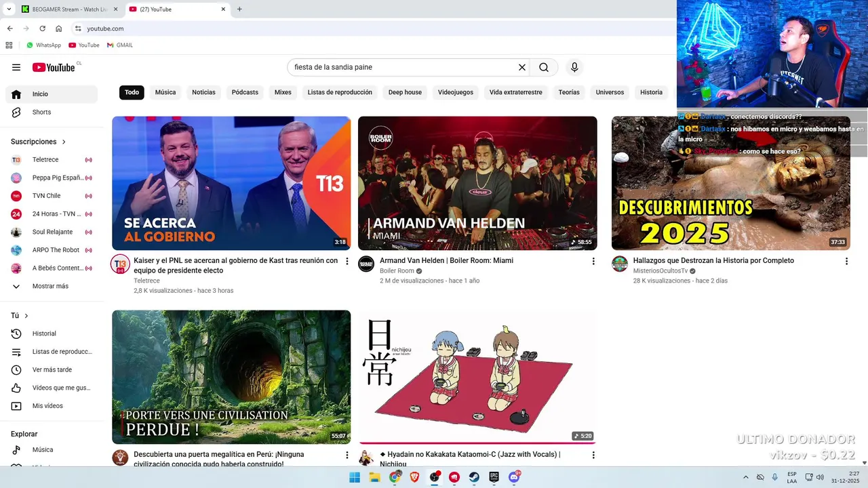Open Shorts in the sidebar
Viewport: 868px width, 488px height.
(52, 112)
